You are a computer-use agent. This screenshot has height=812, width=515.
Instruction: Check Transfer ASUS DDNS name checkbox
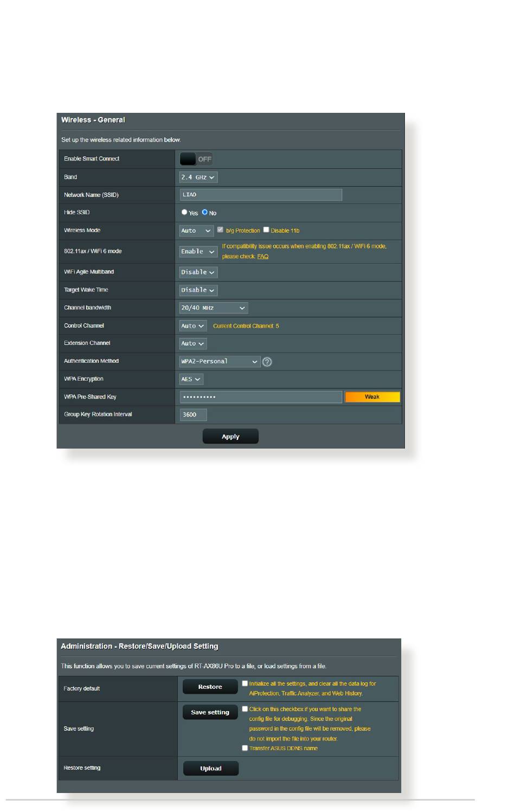(x=245, y=748)
